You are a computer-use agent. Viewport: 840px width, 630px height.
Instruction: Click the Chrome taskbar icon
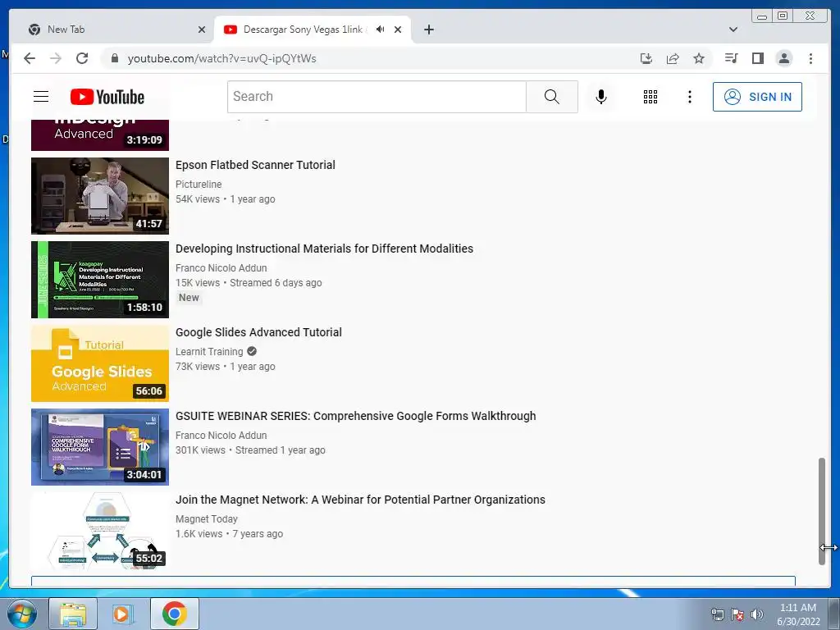[x=174, y=614]
